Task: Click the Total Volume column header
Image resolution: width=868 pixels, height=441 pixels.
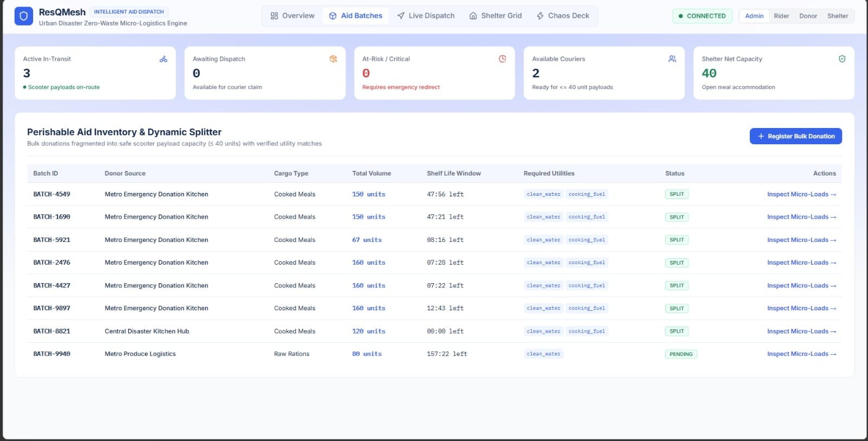Action: pyautogui.click(x=372, y=174)
